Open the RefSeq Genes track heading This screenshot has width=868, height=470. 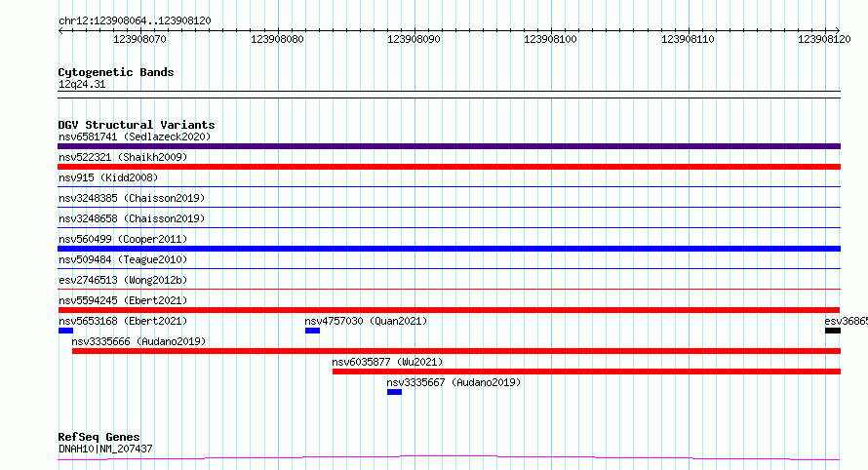click(99, 437)
